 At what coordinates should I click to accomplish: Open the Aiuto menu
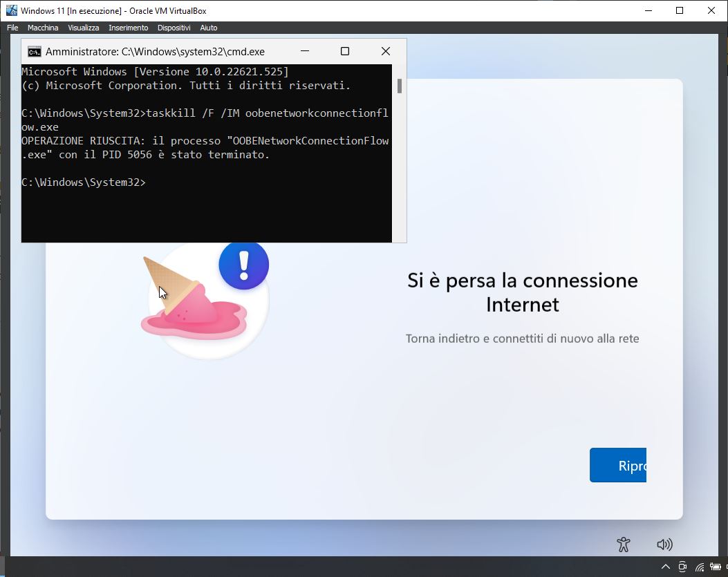(209, 28)
